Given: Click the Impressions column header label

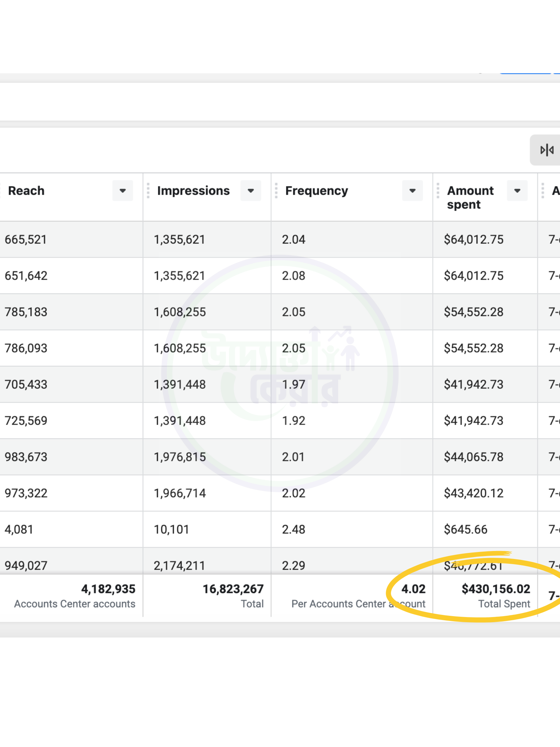Looking at the screenshot, I should coord(193,191).
